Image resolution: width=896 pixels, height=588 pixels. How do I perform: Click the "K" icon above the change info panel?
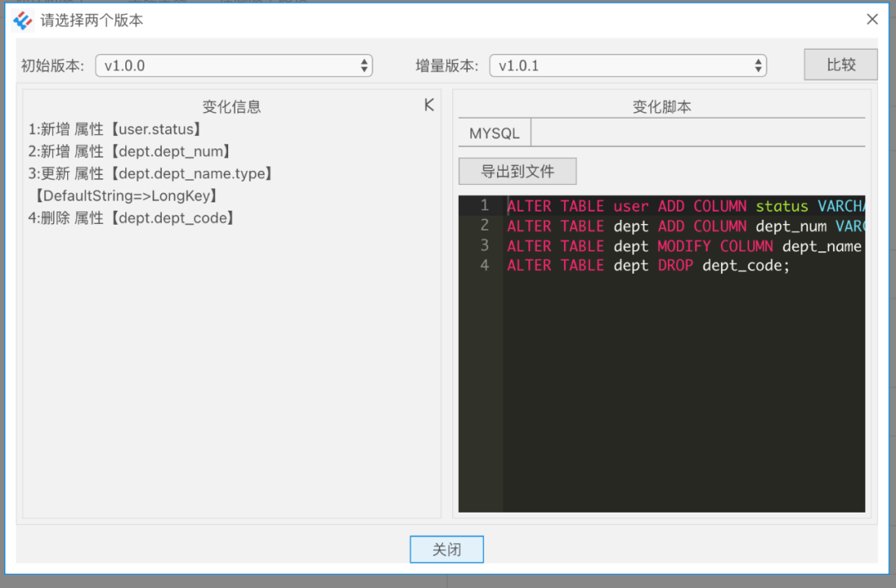click(428, 104)
